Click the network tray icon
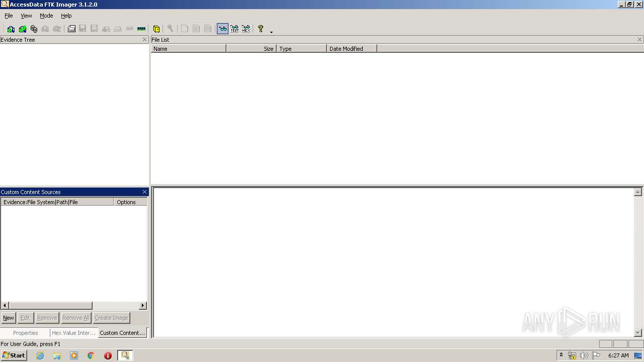This screenshot has width=644, height=362. tap(572, 355)
